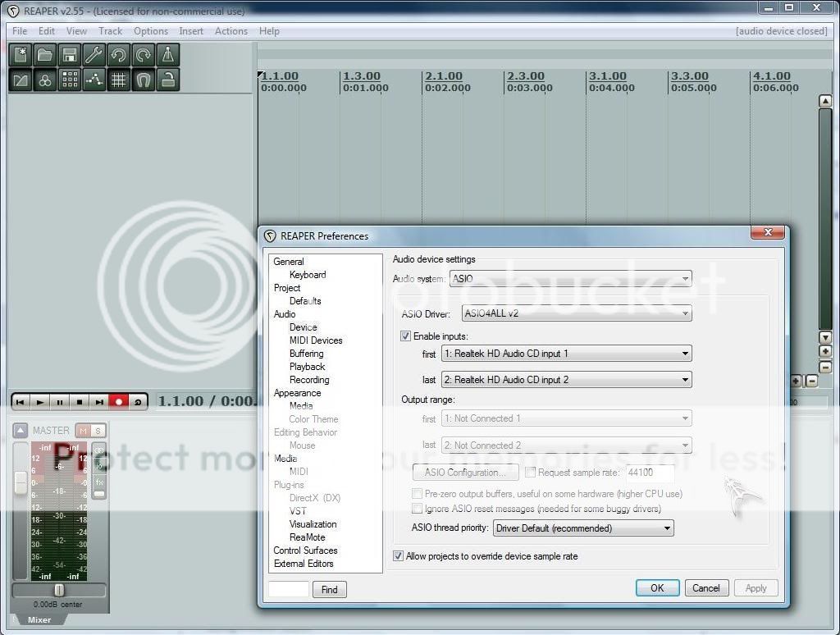Viewport: 840px width, 635px height.
Task: Click the Undo toolbar icon
Action: point(119,55)
